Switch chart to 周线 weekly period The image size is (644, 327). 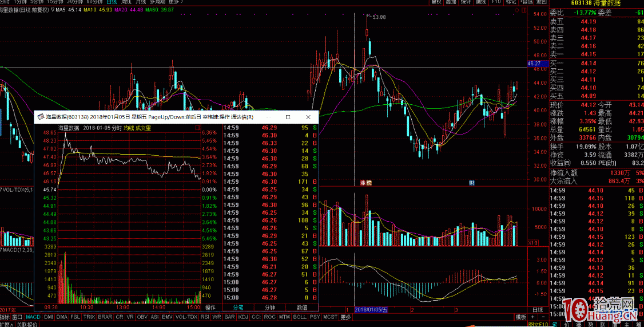click(126, 2)
